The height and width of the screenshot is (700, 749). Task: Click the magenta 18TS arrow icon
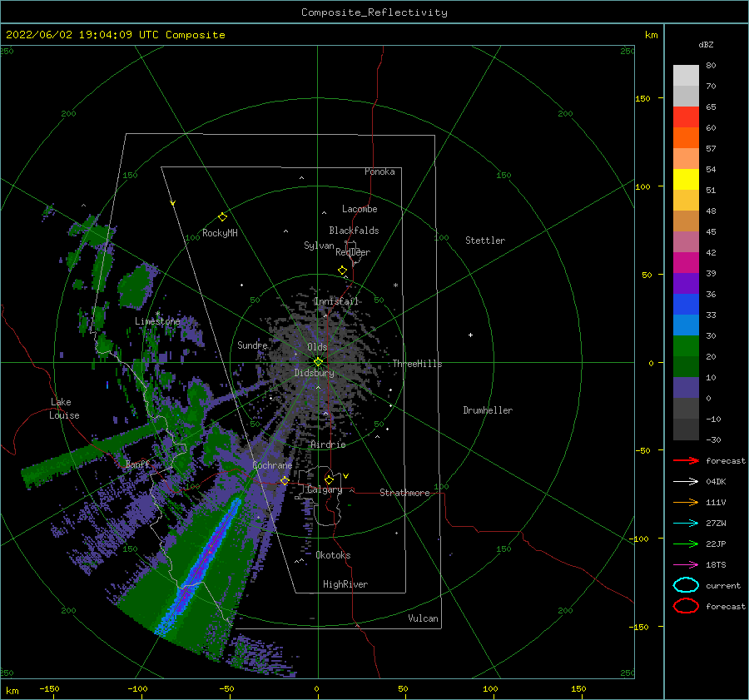[686, 564]
